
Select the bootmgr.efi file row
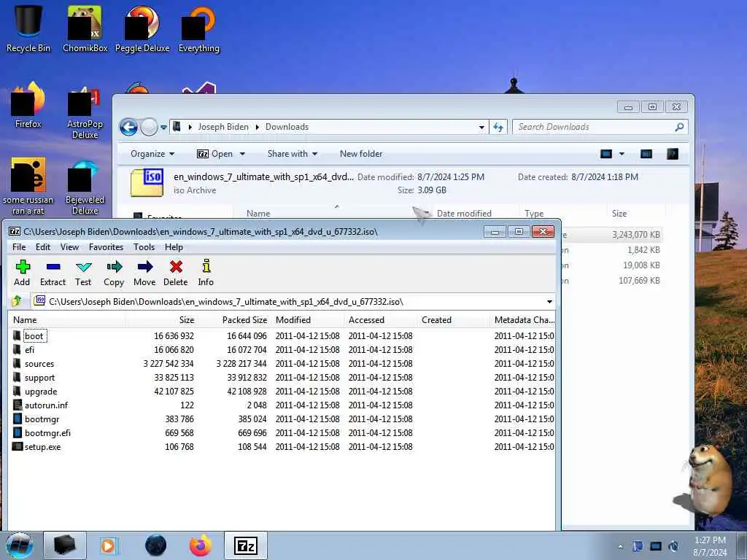(282, 432)
